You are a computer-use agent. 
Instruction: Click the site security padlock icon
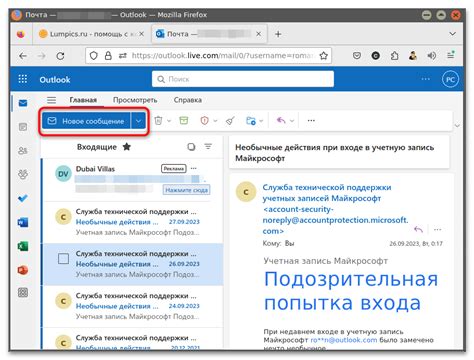(x=108, y=56)
